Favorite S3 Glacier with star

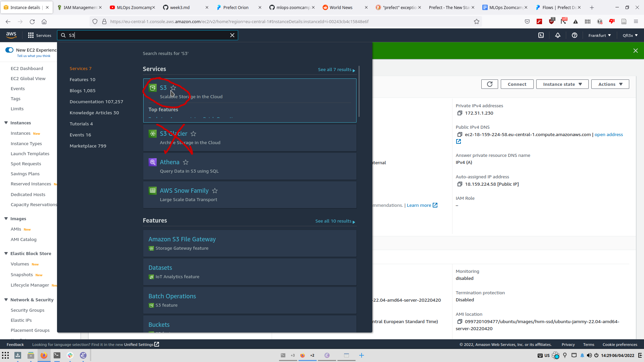click(194, 134)
